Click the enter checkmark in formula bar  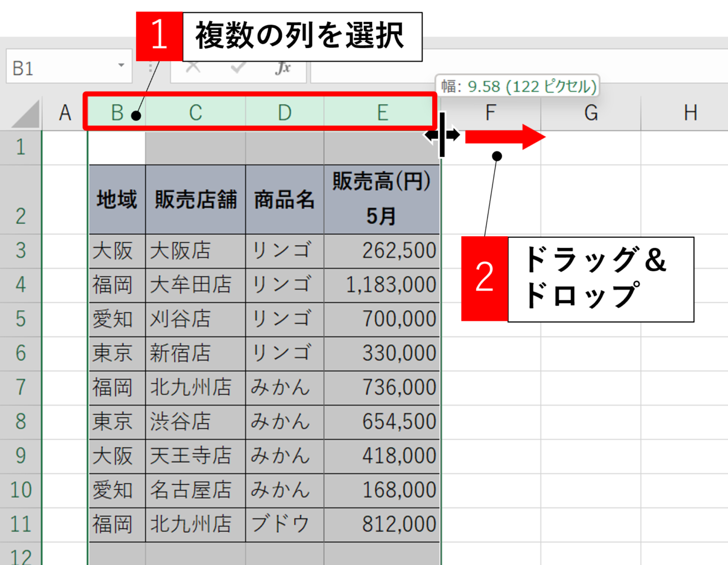[238, 69]
